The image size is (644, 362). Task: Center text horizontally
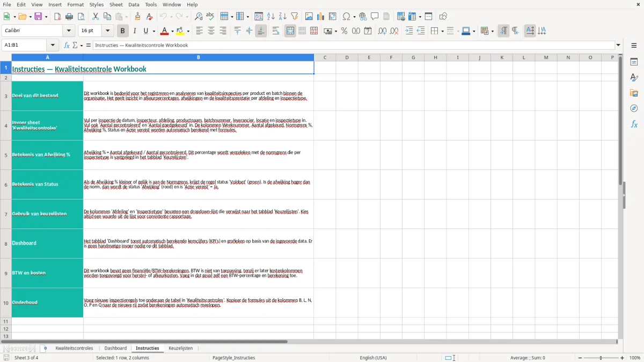click(x=211, y=31)
